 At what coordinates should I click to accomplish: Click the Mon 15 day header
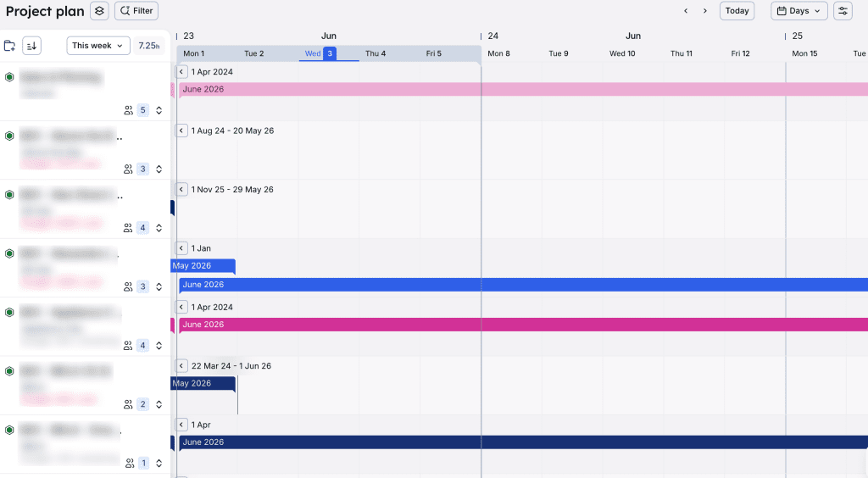point(804,53)
